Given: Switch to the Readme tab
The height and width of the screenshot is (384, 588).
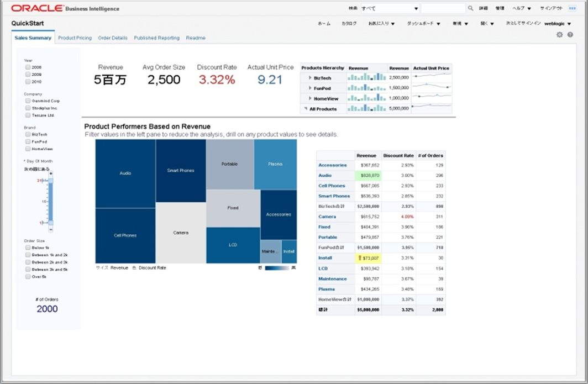Looking at the screenshot, I should coord(196,38).
